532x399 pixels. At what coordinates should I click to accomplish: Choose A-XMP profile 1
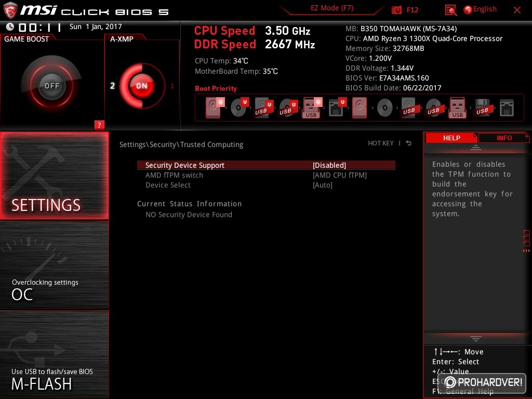click(x=172, y=86)
